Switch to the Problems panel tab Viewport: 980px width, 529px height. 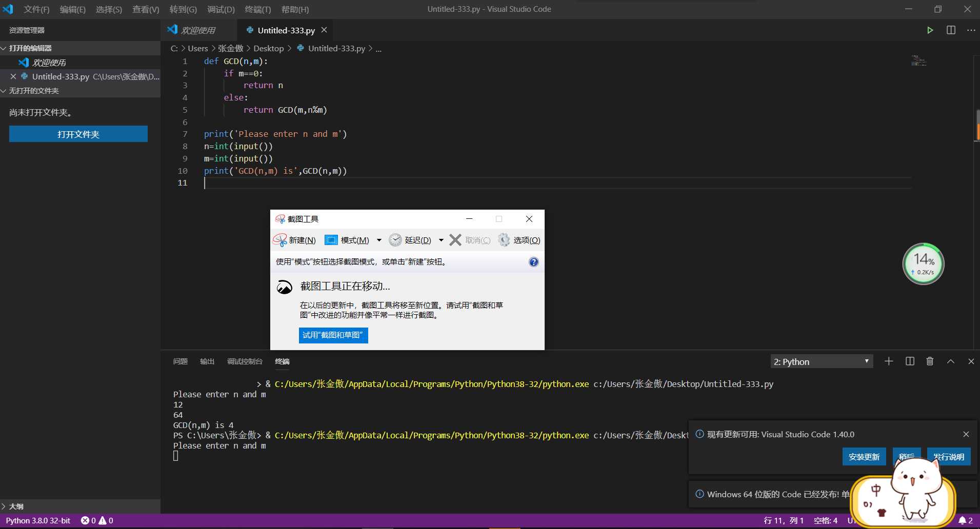click(x=181, y=361)
